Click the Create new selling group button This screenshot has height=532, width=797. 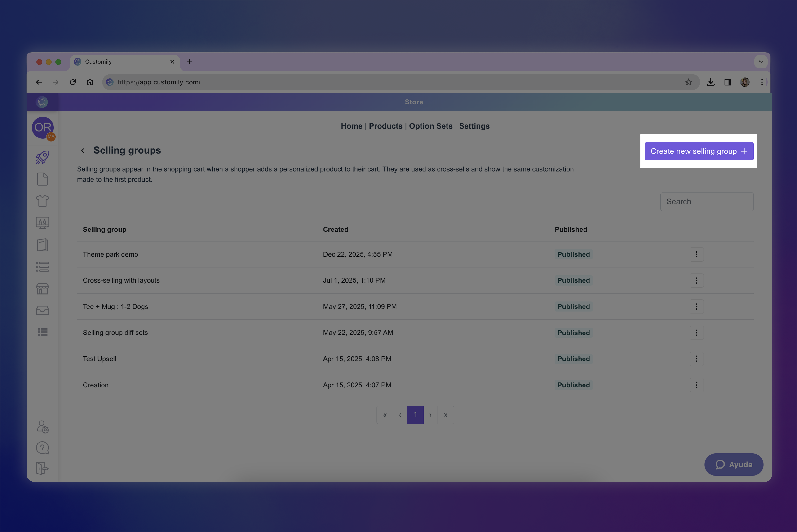699,151
